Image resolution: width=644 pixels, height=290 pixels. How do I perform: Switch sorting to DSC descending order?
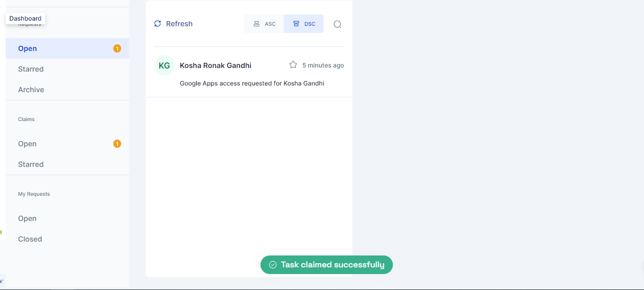[x=303, y=24]
